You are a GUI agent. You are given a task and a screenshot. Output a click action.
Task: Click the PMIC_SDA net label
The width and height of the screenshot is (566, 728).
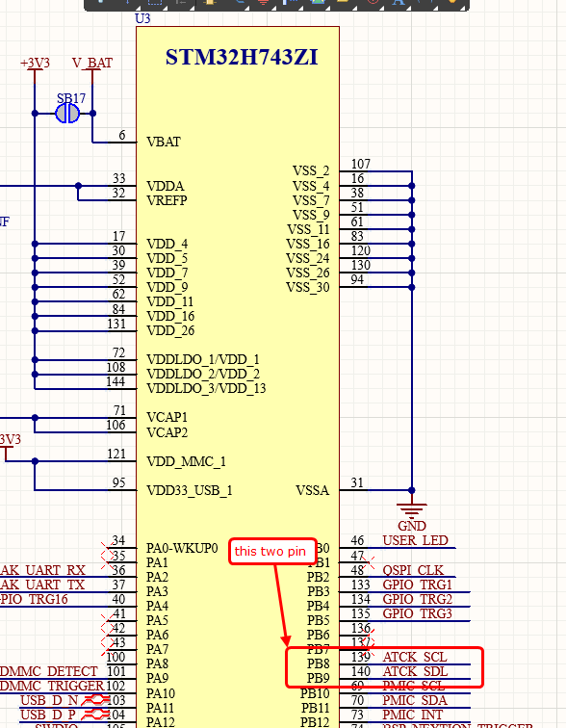click(x=415, y=700)
